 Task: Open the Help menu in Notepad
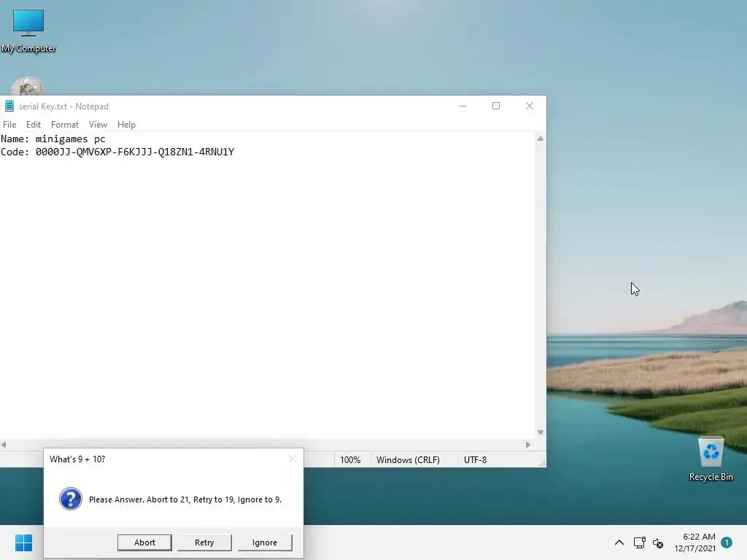pyautogui.click(x=126, y=124)
